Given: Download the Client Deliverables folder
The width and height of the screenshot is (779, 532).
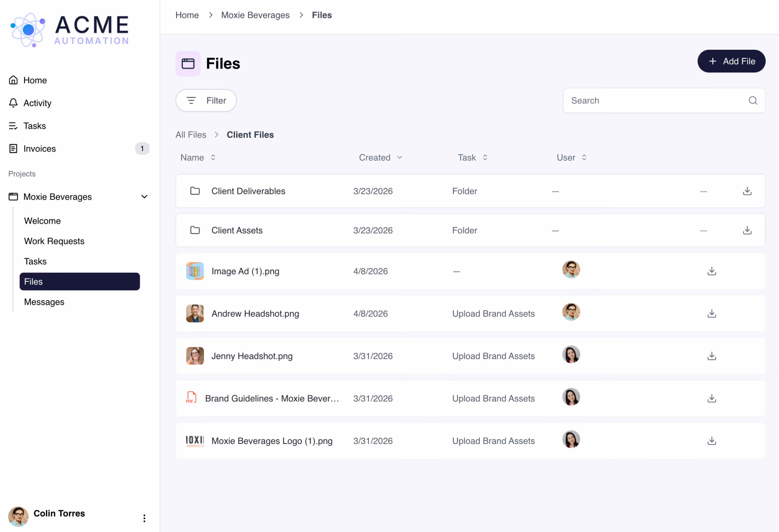Looking at the screenshot, I should (747, 191).
